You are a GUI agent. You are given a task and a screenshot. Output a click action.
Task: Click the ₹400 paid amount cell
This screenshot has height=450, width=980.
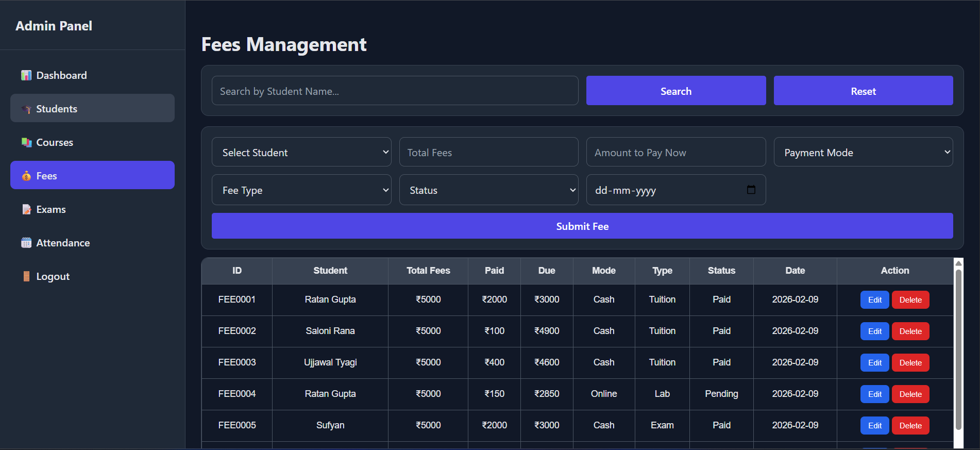pyautogui.click(x=494, y=362)
